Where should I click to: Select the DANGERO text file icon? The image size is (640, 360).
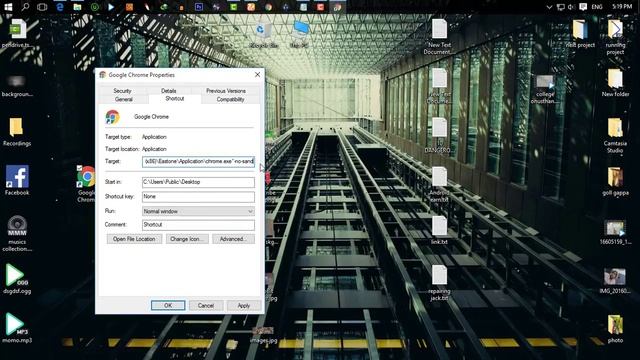[x=439, y=135]
